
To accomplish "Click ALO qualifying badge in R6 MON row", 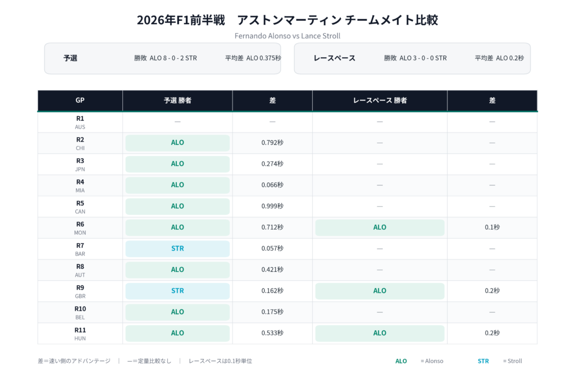I will [177, 227].
